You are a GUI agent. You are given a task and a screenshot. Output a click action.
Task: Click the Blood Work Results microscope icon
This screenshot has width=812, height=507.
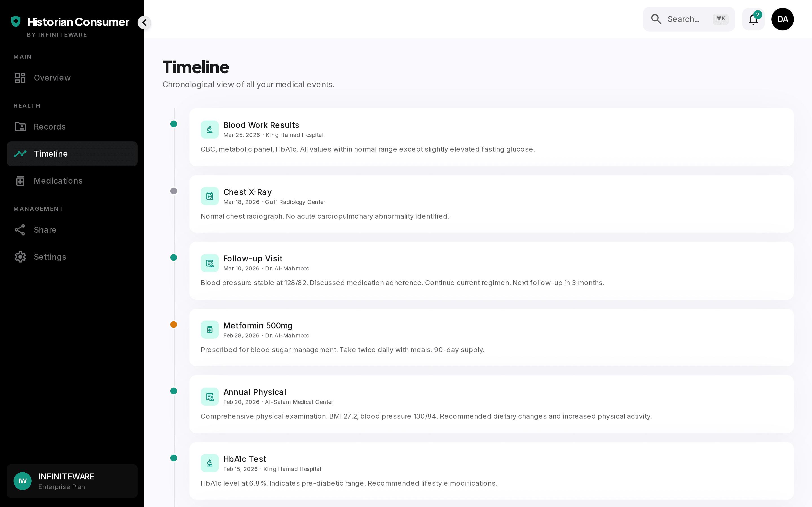click(210, 130)
